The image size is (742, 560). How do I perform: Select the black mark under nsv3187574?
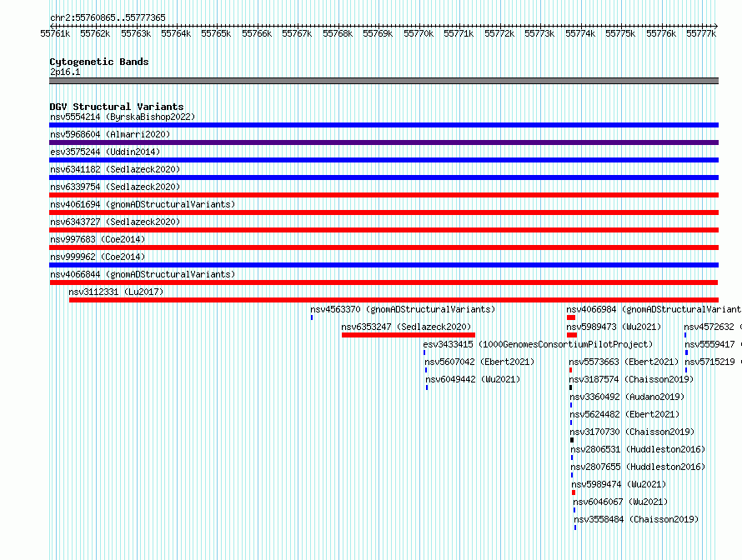pyautogui.click(x=571, y=387)
